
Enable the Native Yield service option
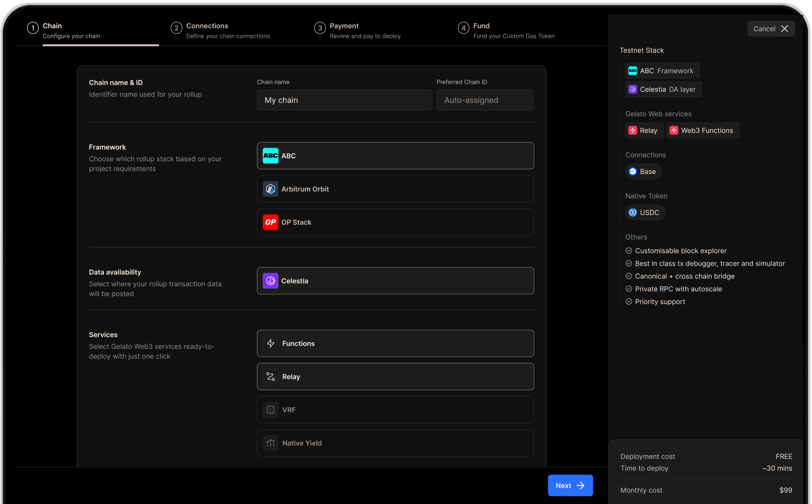click(395, 443)
